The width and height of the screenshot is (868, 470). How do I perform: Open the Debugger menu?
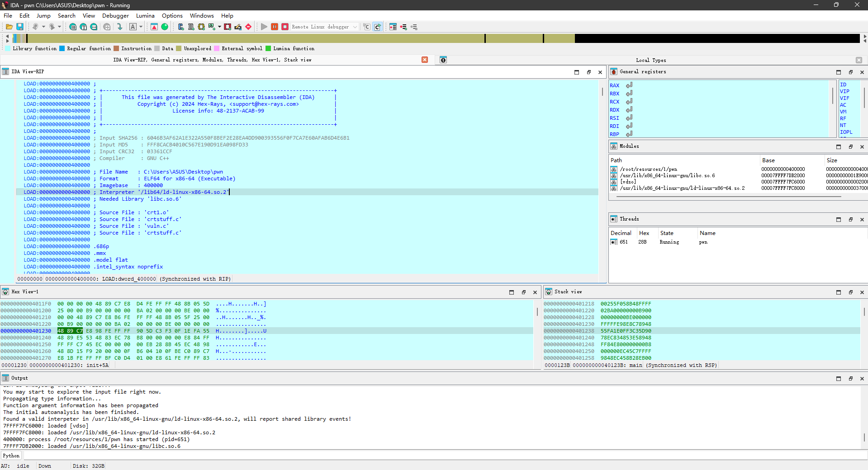(115, 16)
